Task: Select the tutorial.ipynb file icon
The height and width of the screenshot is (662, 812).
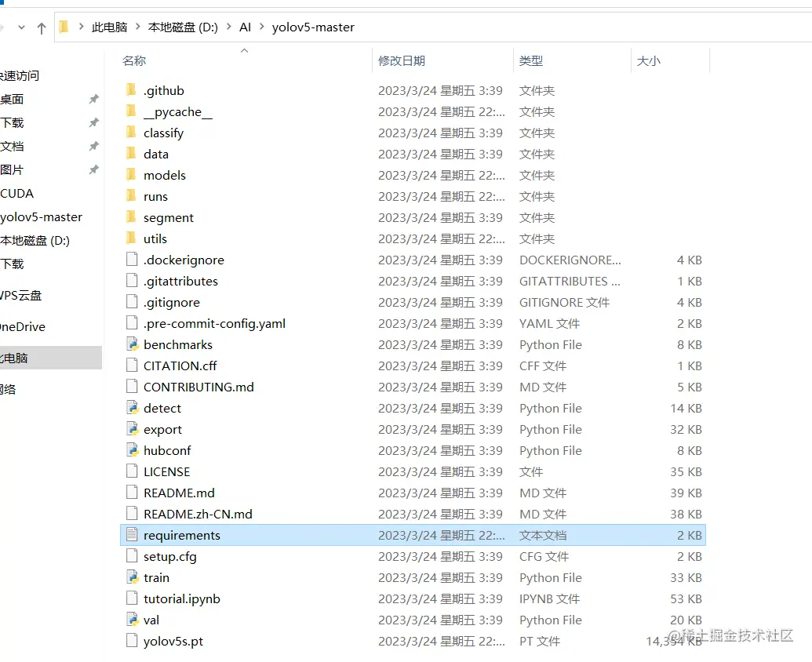Action: pyautogui.click(x=132, y=598)
